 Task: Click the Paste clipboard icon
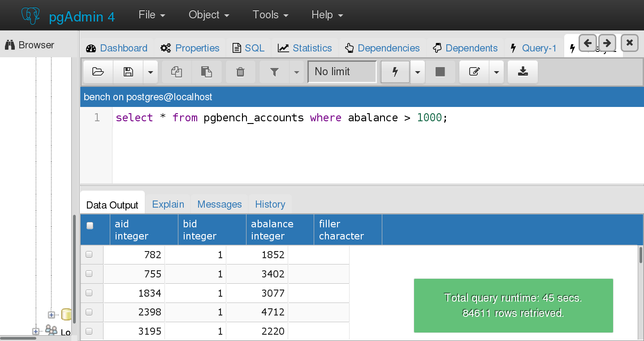206,72
